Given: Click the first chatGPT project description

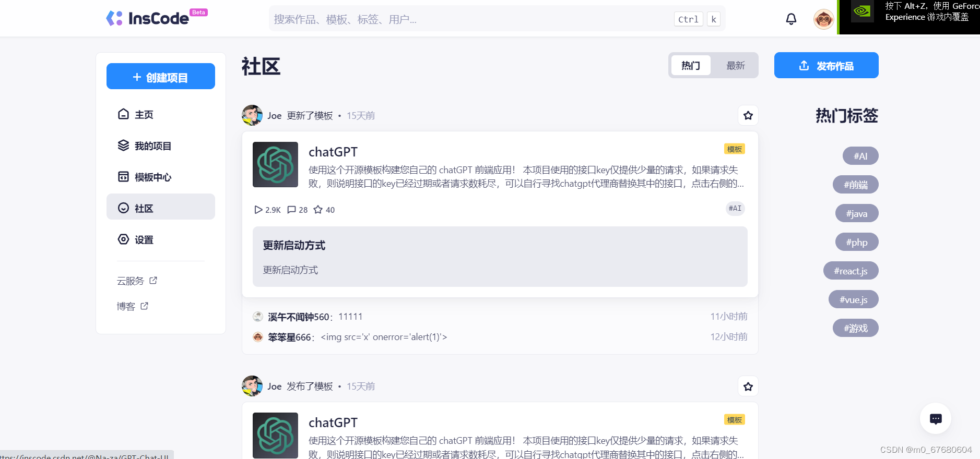Looking at the screenshot, I should 526,176.
